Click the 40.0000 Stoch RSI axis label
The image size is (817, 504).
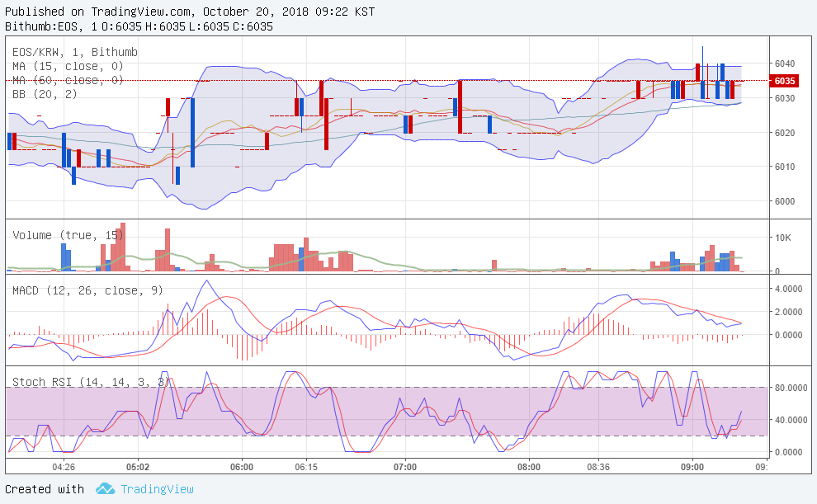(791, 420)
